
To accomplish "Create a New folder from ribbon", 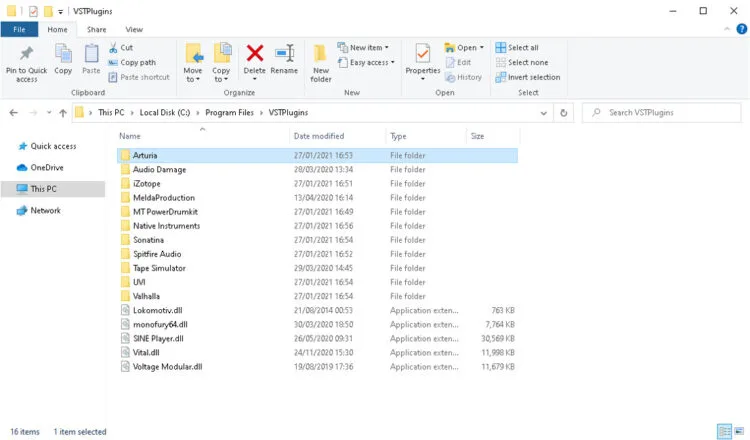I will 320,63.
